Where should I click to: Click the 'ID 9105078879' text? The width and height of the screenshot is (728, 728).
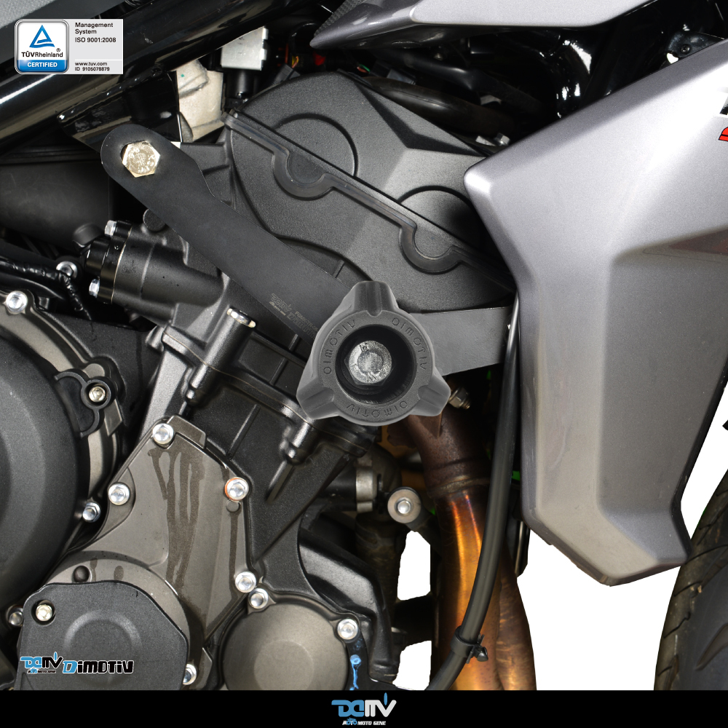(x=92, y=68)
